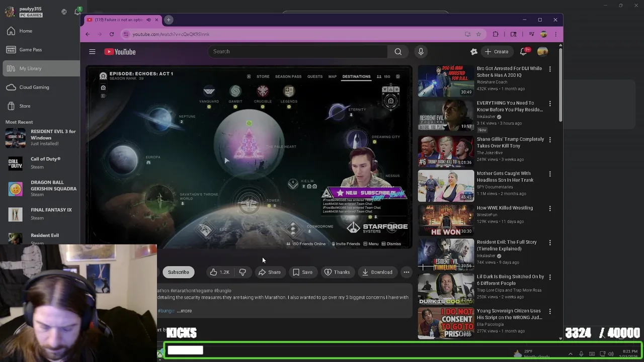Click the Xbox app print/devices icon near profile

coord(64,12)
